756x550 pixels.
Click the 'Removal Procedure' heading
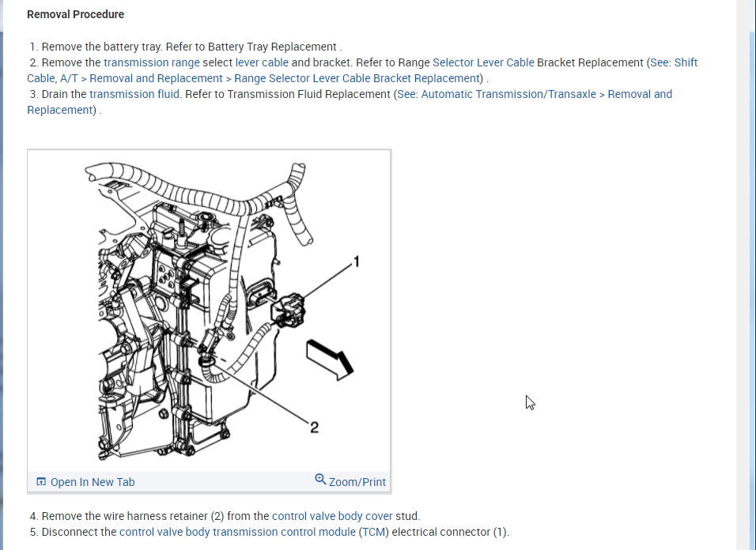(75, 14)
